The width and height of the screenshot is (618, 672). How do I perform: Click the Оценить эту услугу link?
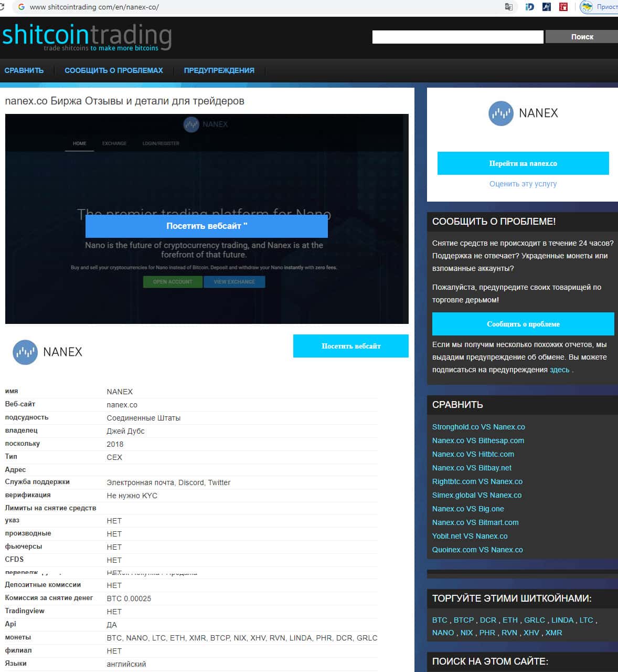click(x=523, y=184)
